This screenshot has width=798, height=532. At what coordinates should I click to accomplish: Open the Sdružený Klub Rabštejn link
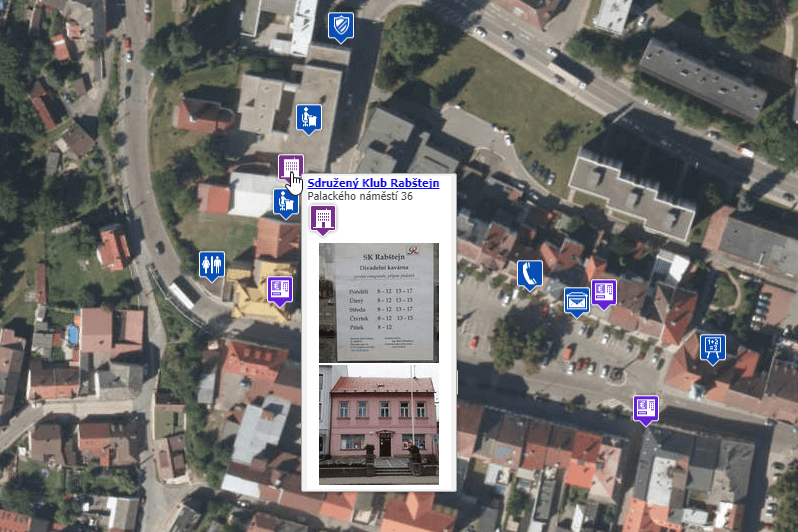[373, 183]
